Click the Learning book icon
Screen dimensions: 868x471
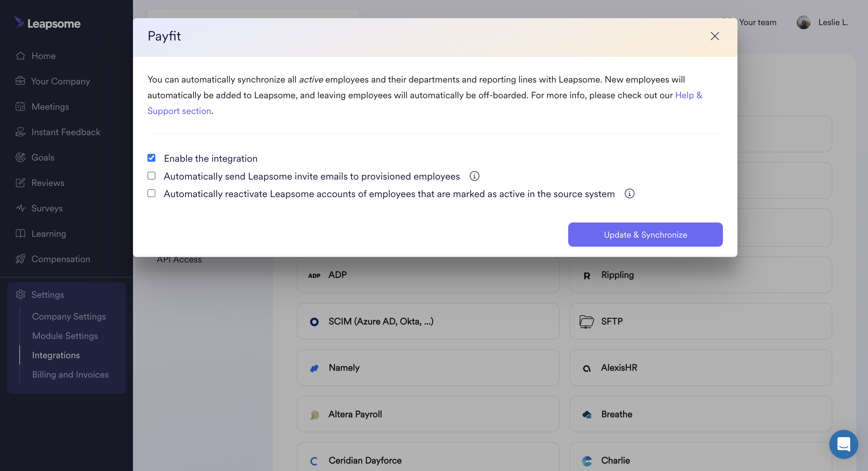click(20, 233)
